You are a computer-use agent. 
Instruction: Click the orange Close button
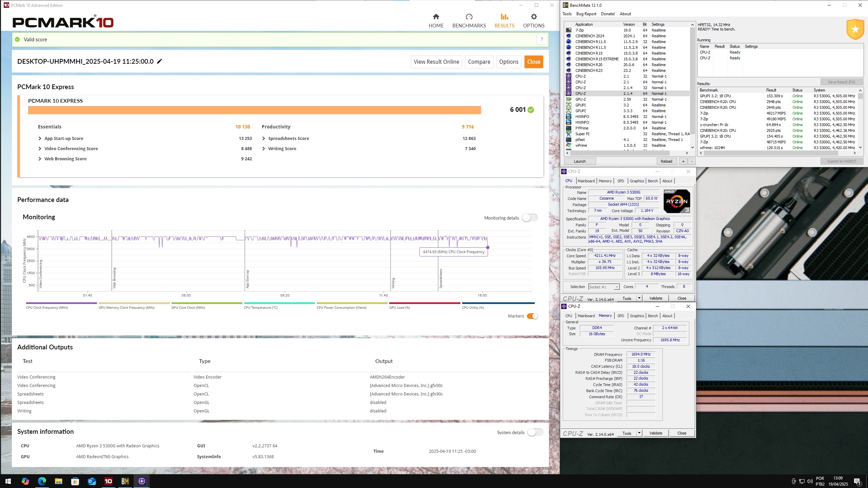(x=534, y=62)
